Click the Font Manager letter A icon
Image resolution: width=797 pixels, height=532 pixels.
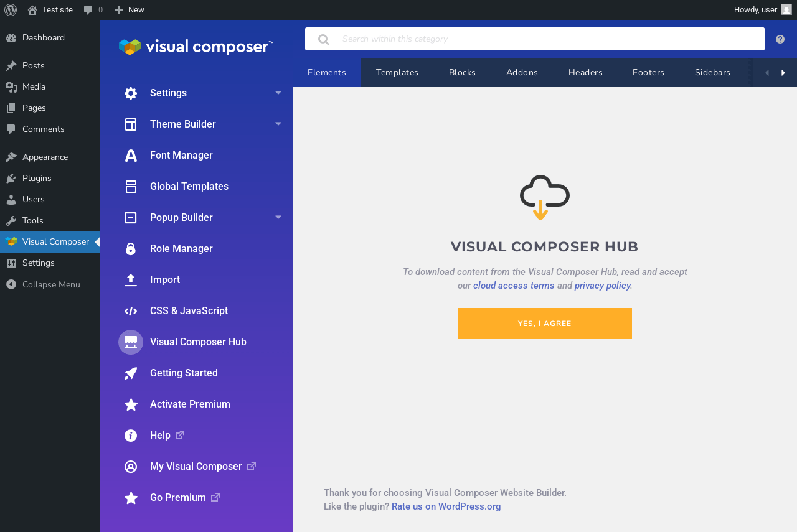[x=131, y=156]
